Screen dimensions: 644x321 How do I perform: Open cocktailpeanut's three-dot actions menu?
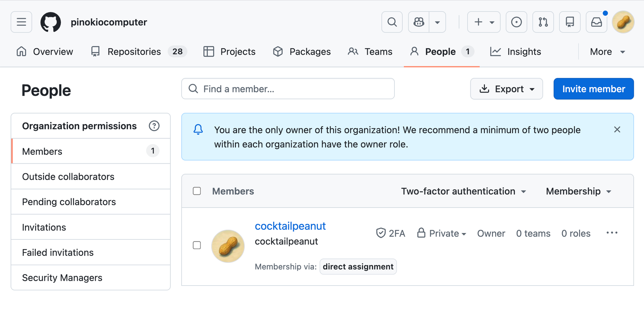click(612, 233)
